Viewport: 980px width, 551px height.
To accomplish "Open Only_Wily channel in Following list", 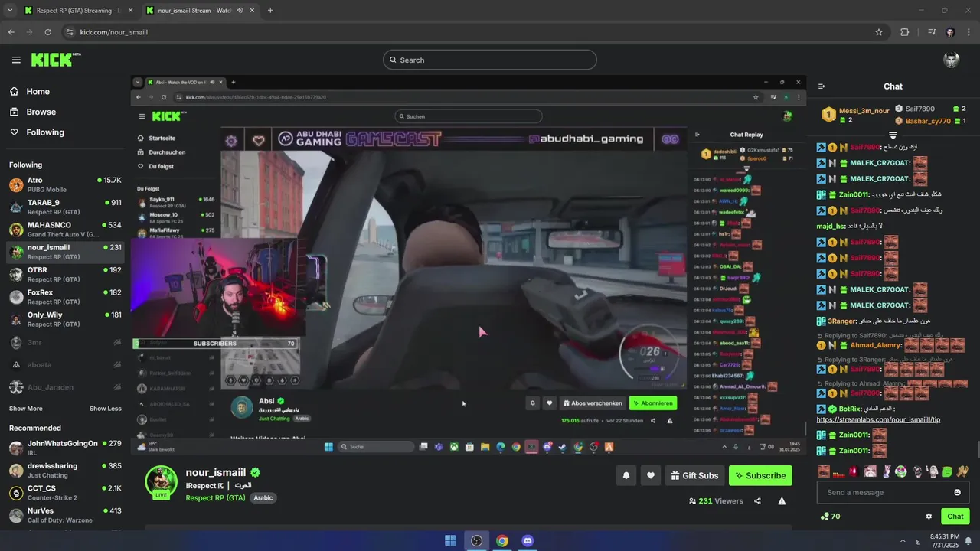I will click(65, 319).
